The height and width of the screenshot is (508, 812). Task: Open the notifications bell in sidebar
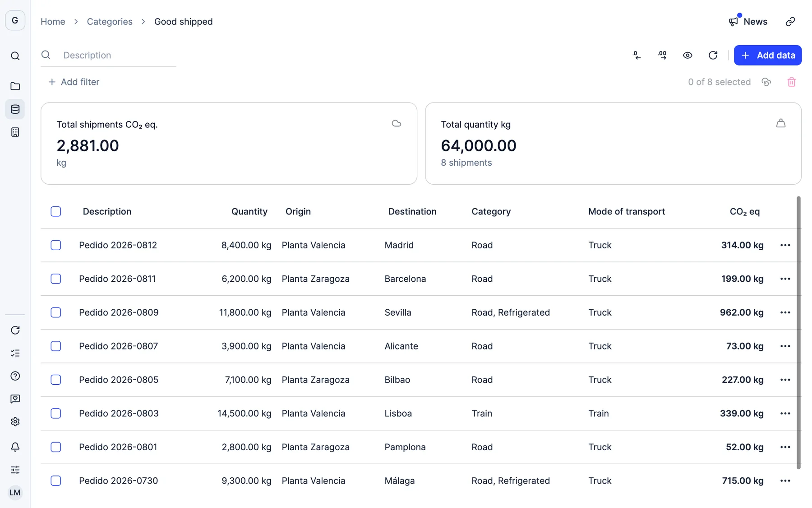[x=15, y=447]
